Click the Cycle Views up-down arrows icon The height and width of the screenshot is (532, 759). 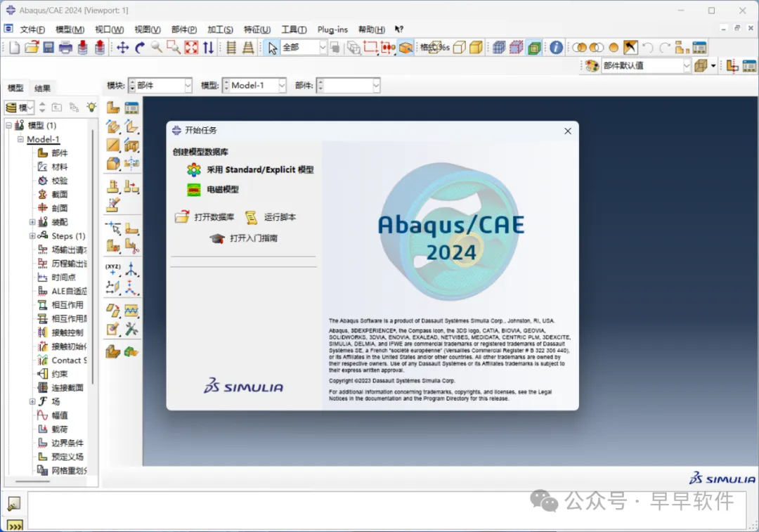209,48
